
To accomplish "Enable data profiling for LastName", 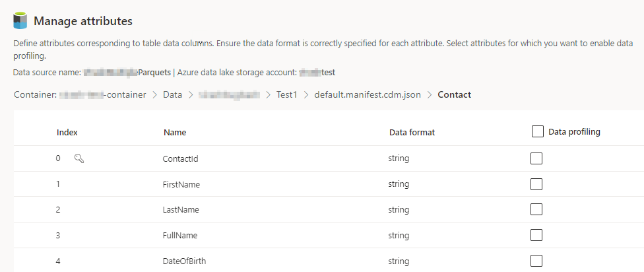I will click(536, 209).
